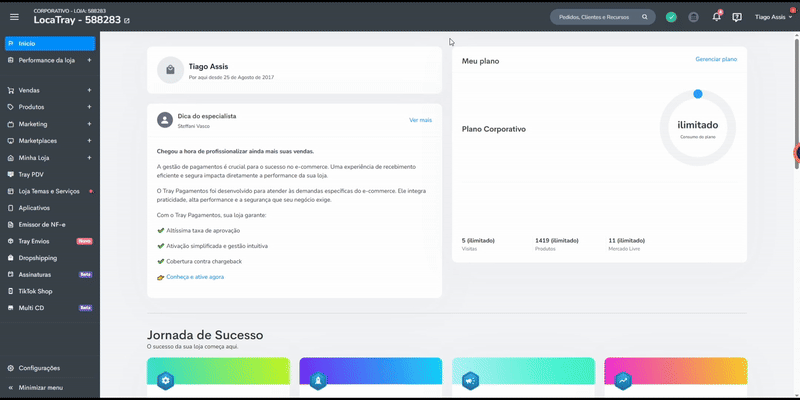Click the Início home icon
Screen dimensions: 800x400
(x=11, y=44)
